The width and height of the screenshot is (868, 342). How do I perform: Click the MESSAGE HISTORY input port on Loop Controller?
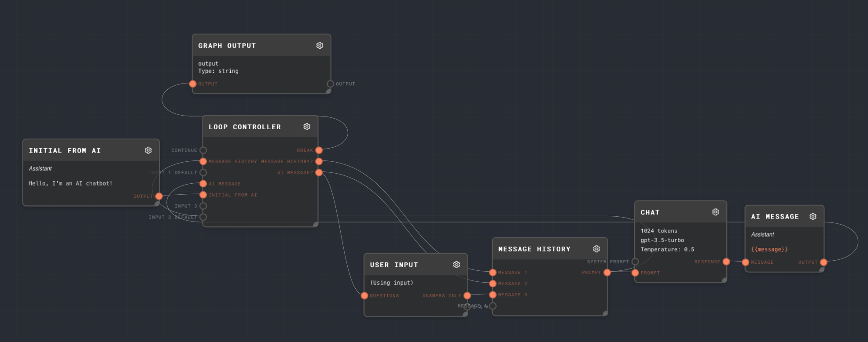tap(203, 161)
